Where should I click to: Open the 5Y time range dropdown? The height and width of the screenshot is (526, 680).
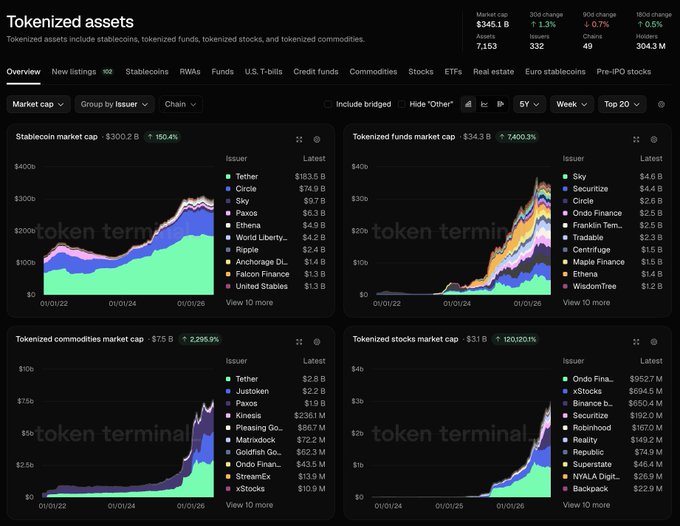pos(530,104)
